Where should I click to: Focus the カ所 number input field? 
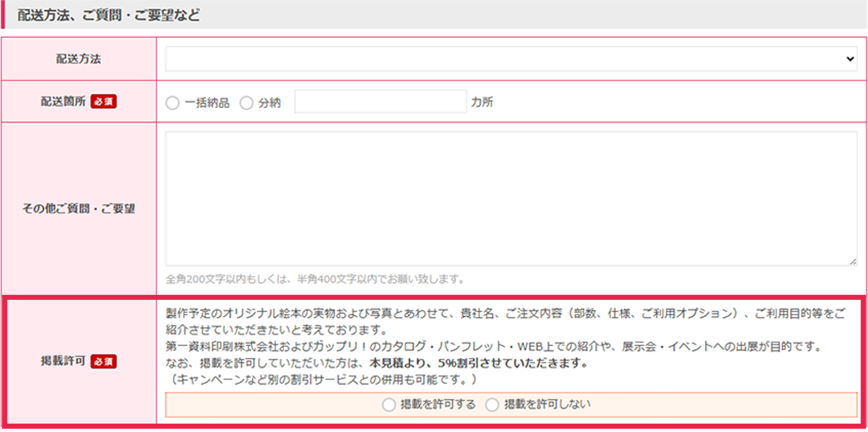tap(380, 102)
